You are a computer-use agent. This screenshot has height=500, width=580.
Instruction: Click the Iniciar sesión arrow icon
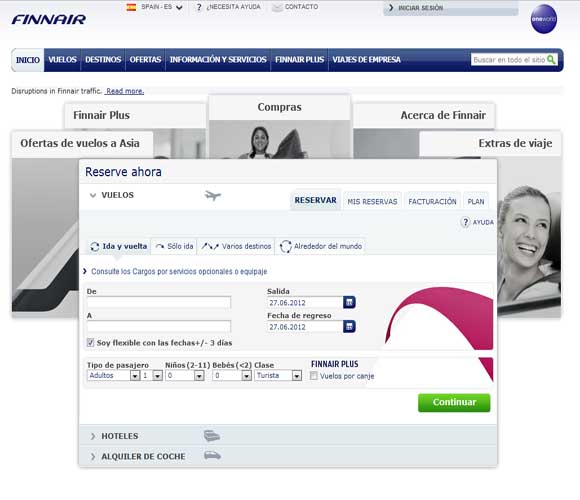click(x=391, y=7)
